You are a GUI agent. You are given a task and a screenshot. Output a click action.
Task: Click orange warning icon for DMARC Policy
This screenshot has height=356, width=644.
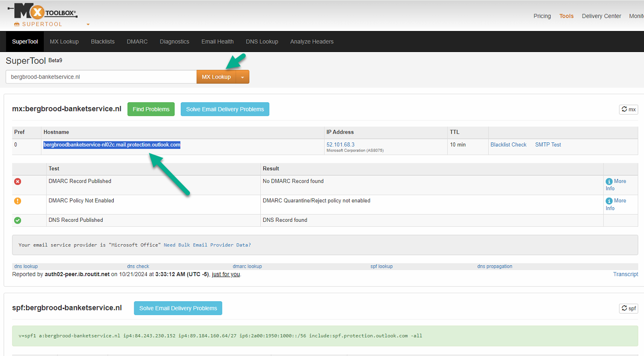pos(18,201)
